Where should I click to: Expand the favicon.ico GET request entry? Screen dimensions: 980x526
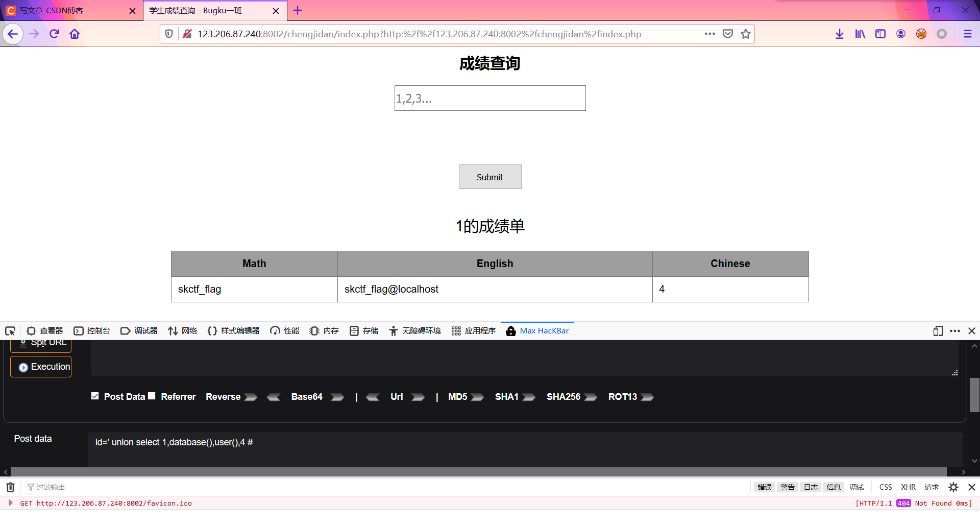11,503
